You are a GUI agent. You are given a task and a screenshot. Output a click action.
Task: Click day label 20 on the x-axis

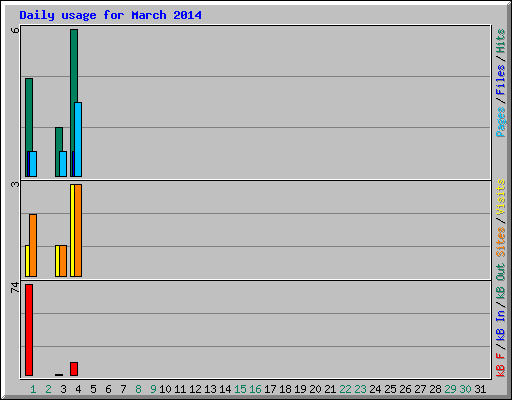pos(315,389)
